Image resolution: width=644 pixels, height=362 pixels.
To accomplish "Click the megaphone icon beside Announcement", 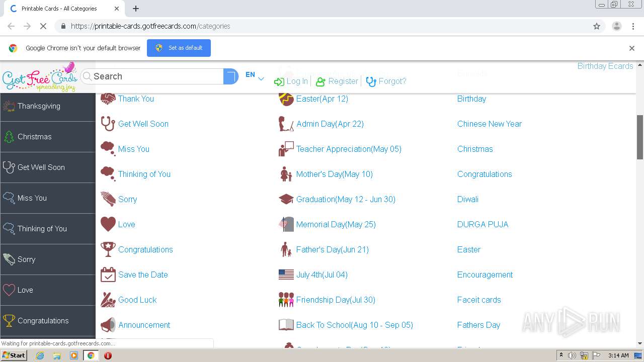I will point(108,325).
